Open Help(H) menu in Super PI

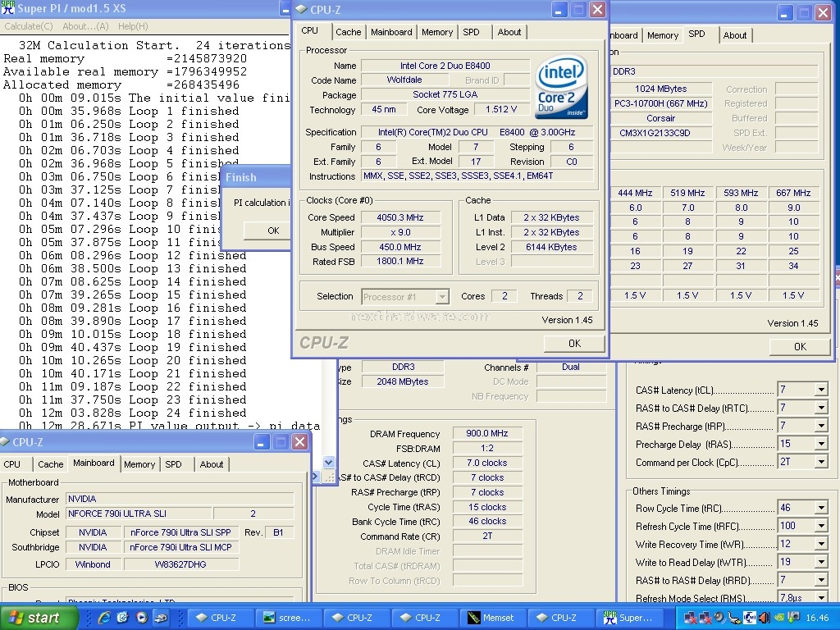coord(133,26)
